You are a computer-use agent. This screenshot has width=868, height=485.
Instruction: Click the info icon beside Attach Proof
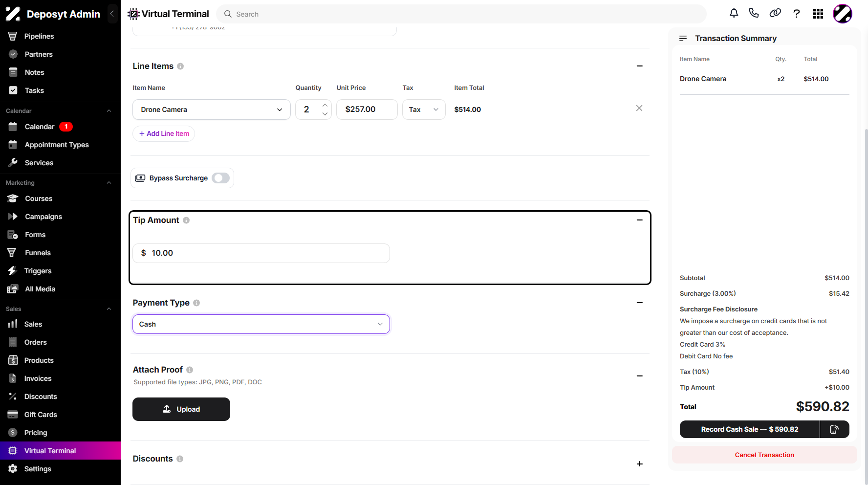190,370
